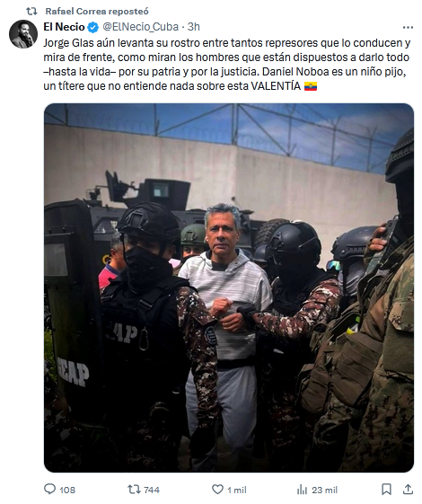This screenshot has height=504, width=422.
Task: Click El Necio's profile avatar
Action: [23, 34]
